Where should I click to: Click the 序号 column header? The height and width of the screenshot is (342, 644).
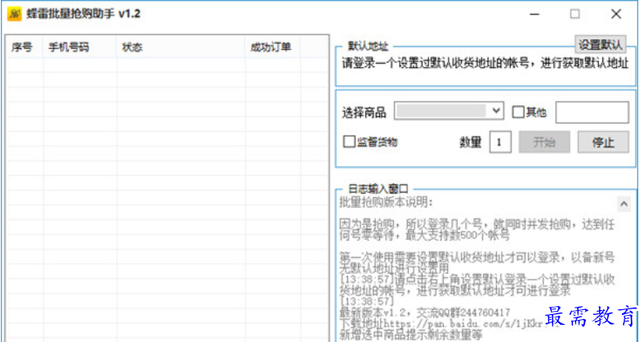(22, 47)
